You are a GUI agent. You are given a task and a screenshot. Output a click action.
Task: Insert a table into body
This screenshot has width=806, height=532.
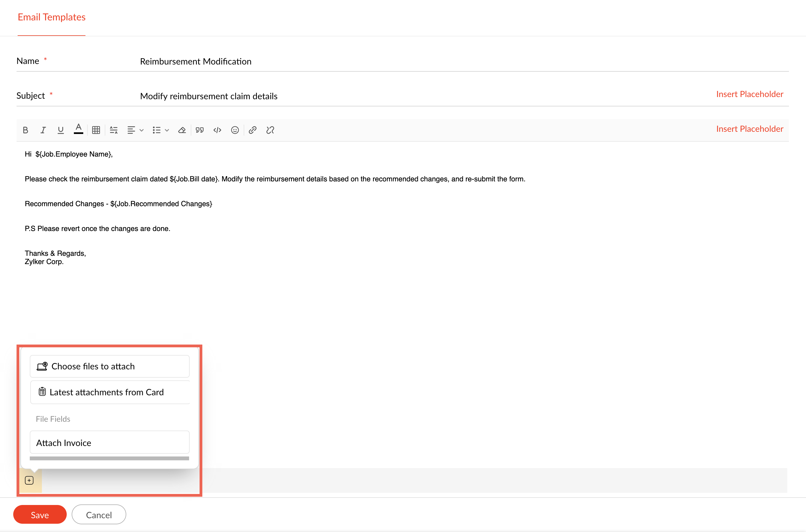click(x=96, y=130)
